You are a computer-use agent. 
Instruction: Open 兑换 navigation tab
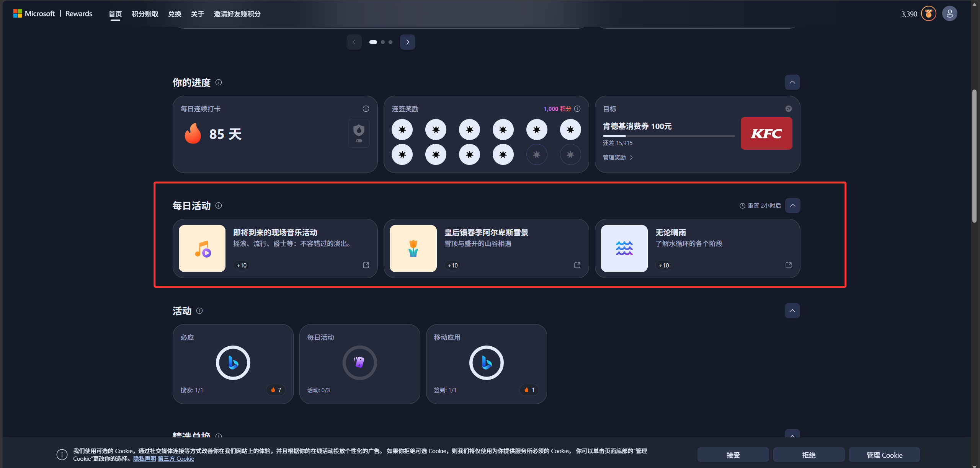coord(175,14)
